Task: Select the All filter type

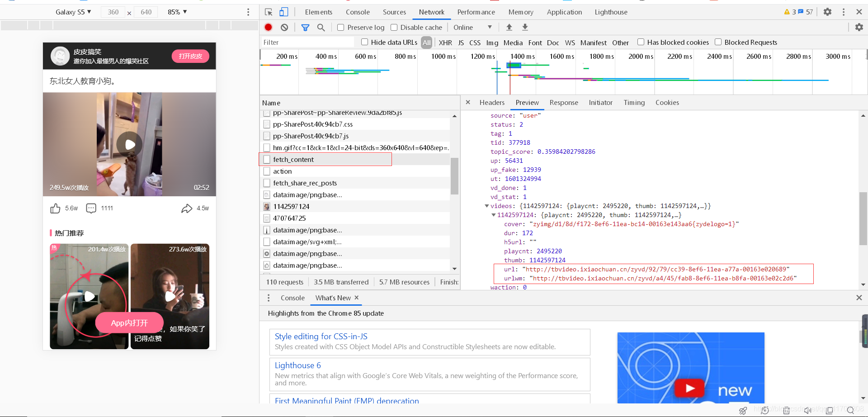Action: (x=427, y=43)
